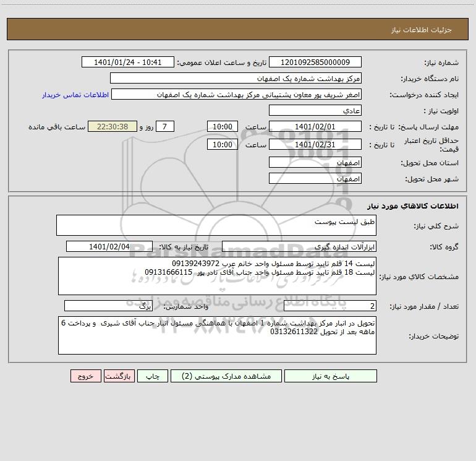Click the حداقل تاریخ اعتبار قیمت label

pos(431,145)
